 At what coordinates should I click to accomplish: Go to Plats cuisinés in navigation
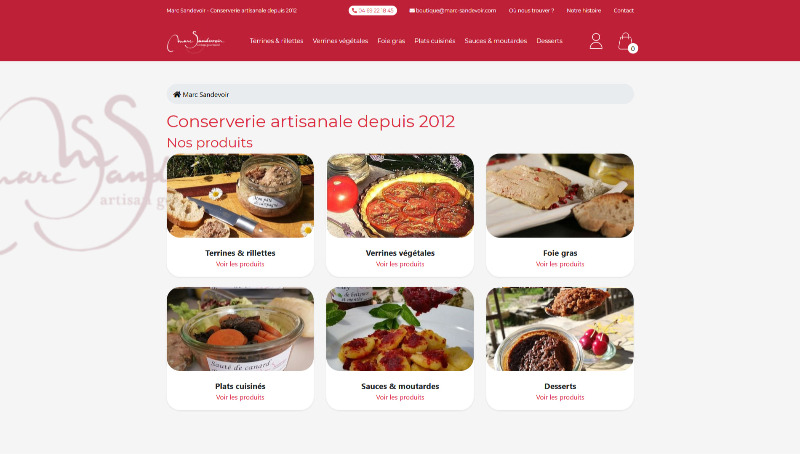click(435, 41)
